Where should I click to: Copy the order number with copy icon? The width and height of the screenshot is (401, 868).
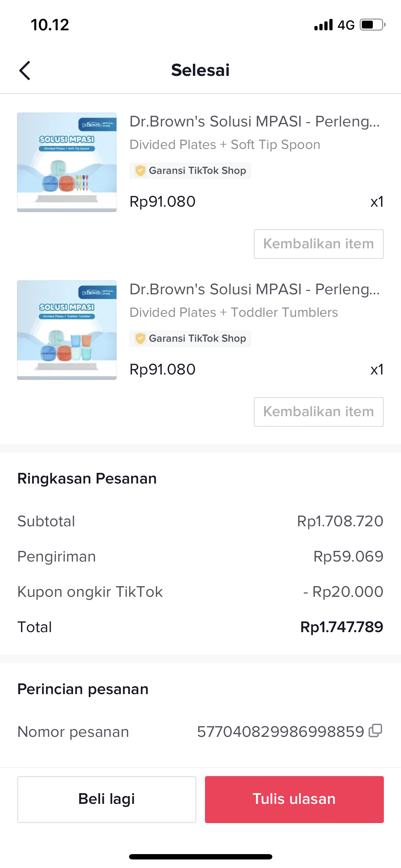[x=375, y=730]
